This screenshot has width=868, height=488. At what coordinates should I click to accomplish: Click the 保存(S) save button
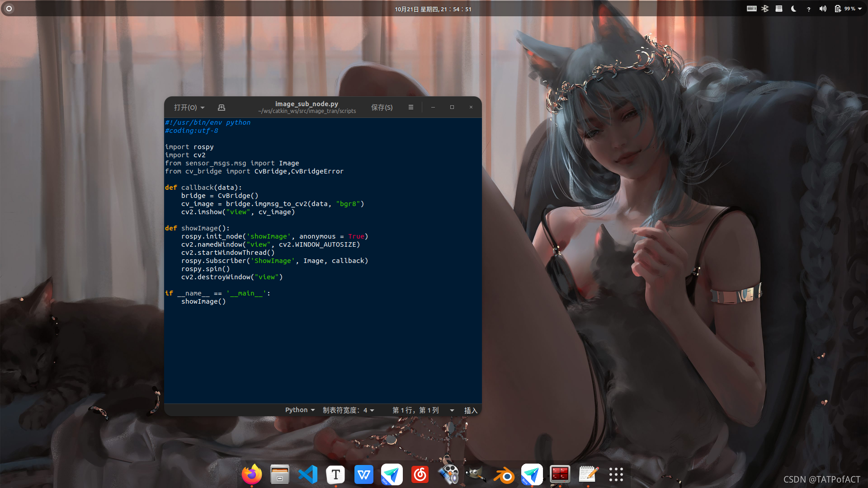382,108
